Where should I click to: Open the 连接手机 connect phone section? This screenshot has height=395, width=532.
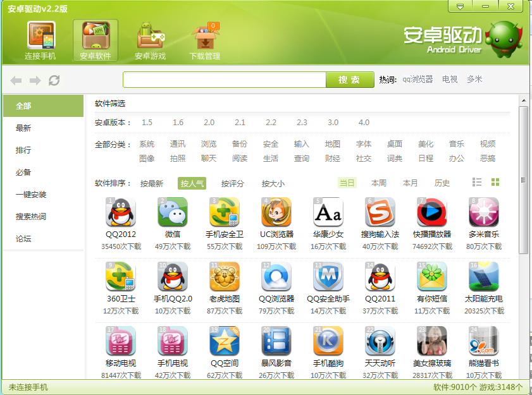pos(40,40)
